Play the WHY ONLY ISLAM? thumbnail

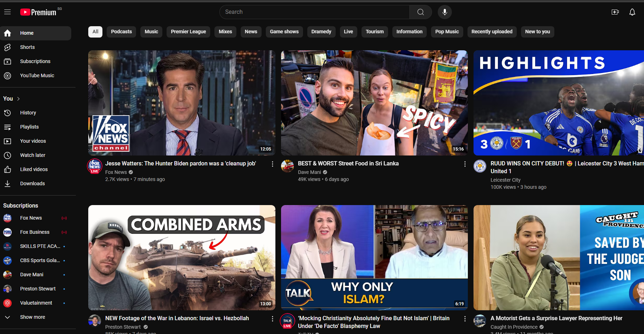click(x=374, y=257)
